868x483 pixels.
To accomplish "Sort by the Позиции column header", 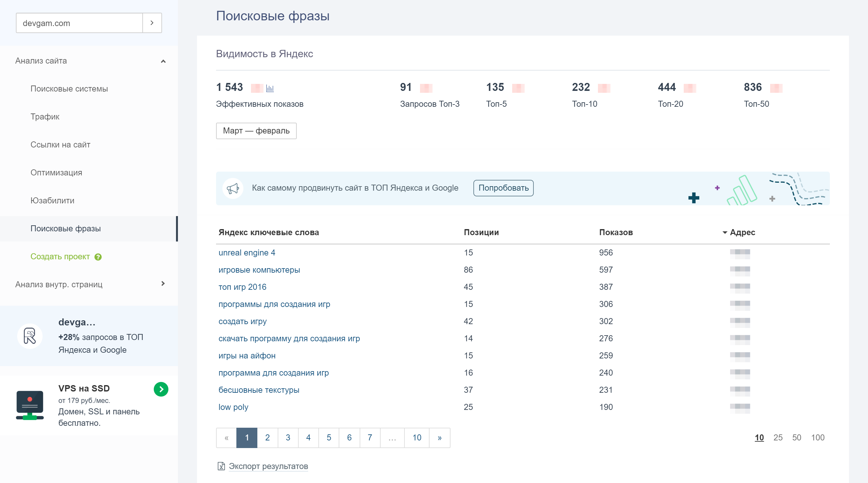I will tap(481, 232).
